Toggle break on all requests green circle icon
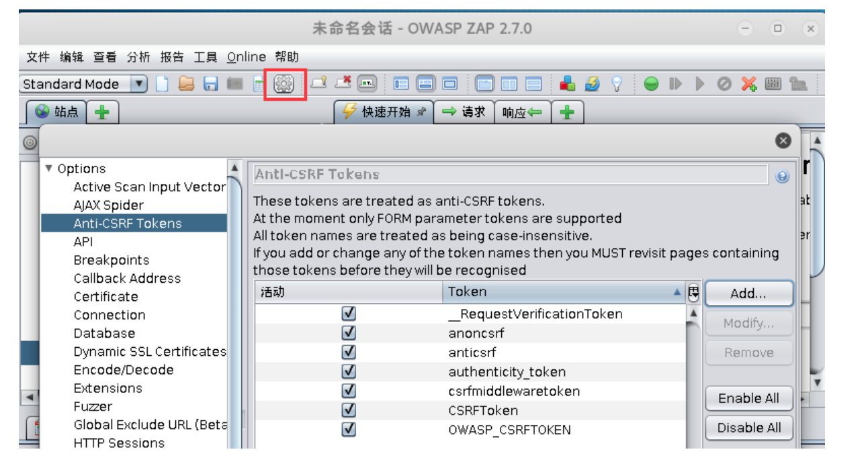 tap(650, 83)
